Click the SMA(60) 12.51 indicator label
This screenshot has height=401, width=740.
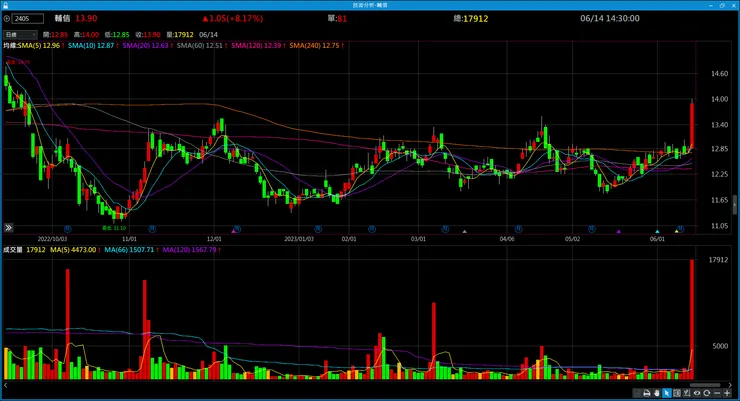(x=202, y=45)
